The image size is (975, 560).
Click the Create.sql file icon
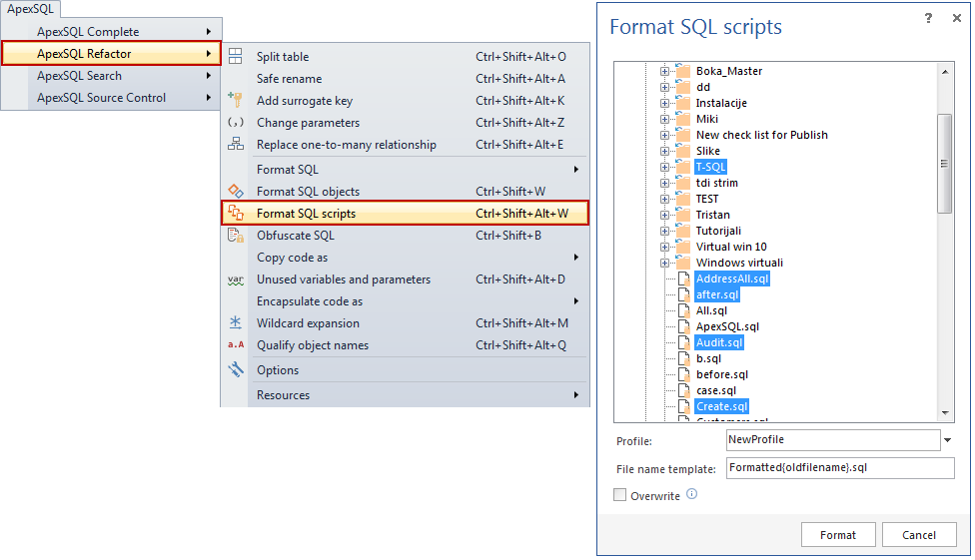point(684,406)
